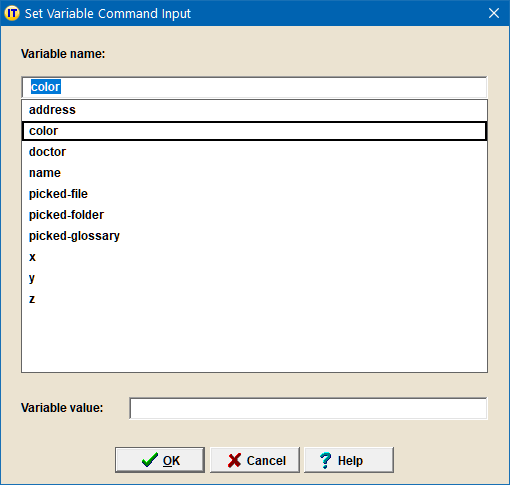Click the Cancel button
Screen dimensions: 510x485
(x=255, y=460)
